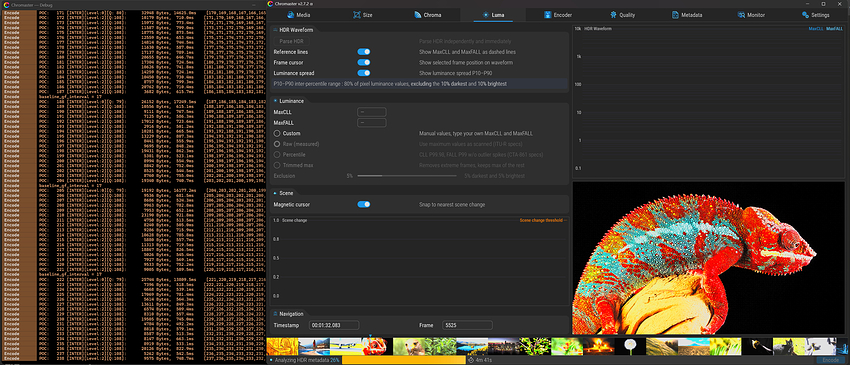
Task: Click the MaxFALL value field
Action: coord(371,123)
